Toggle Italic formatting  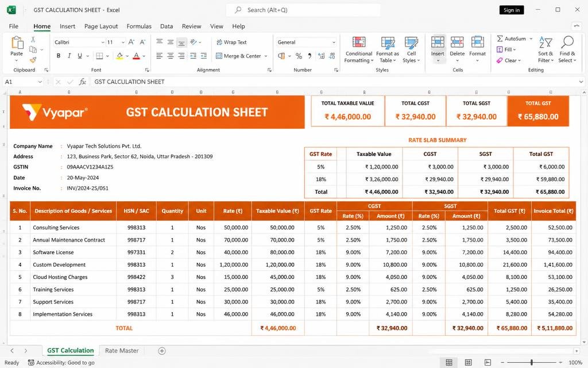coord(69,56)
